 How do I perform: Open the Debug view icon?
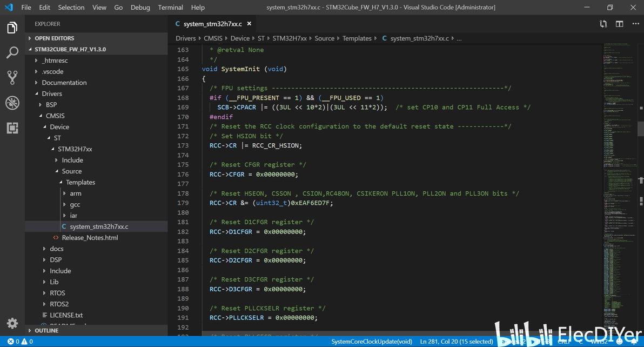tap(12, 103)
